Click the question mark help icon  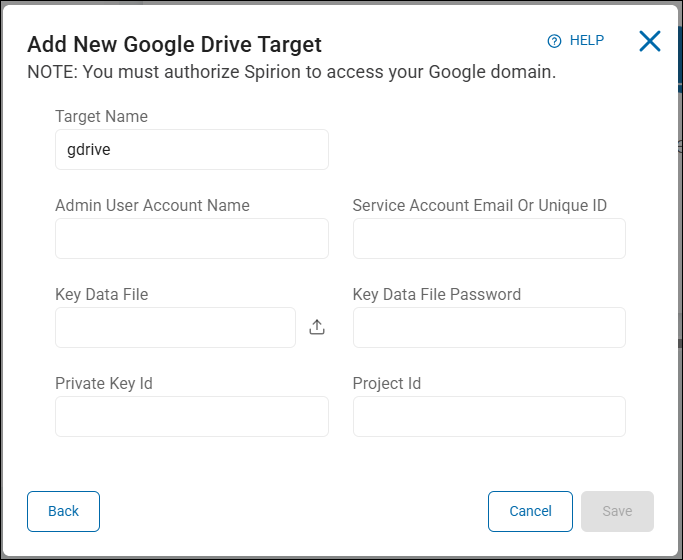(554, 41)
